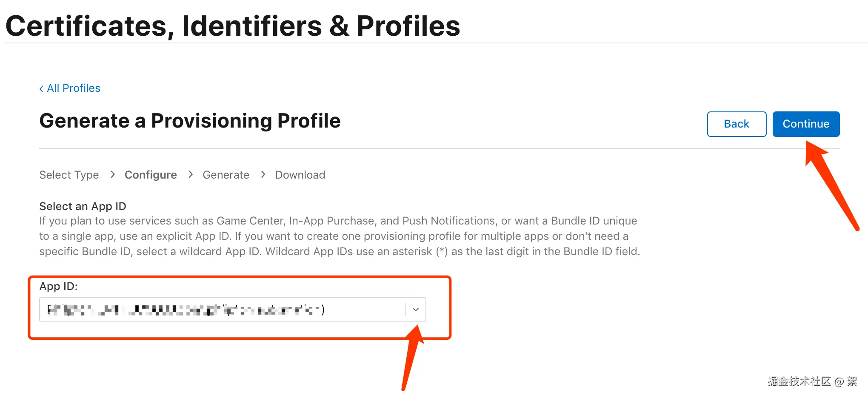This screenshot has width=868, height=398.
Task: Click the App ID field label
Action: [x=58, y=287]
